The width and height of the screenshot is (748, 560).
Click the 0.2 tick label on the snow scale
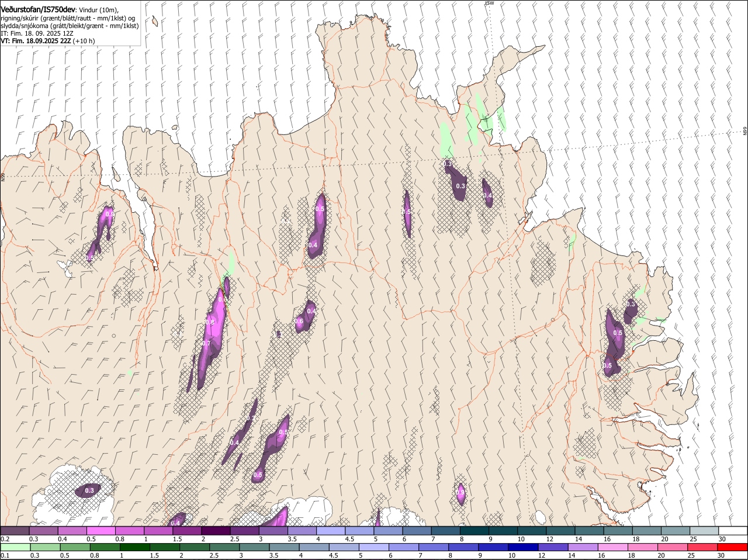pyautogui.click(x=5, y=538)
